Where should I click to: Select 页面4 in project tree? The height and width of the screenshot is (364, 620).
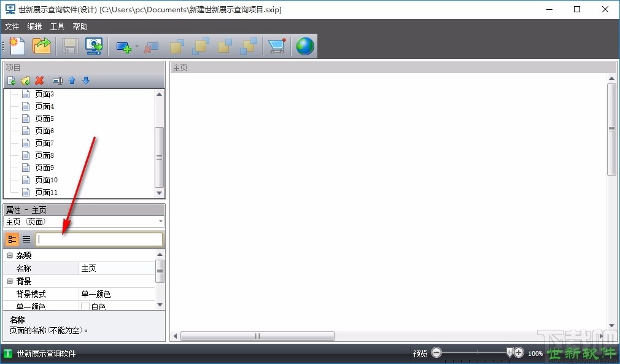click(x=44, y=106)
